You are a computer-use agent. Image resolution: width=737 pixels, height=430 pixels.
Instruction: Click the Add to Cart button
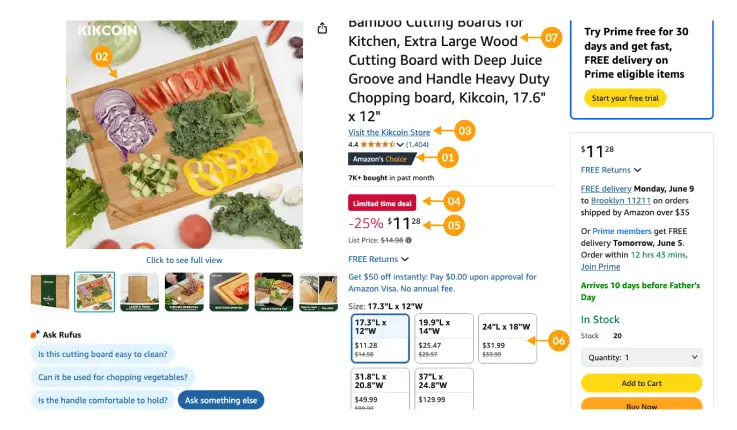pos(641,383)
